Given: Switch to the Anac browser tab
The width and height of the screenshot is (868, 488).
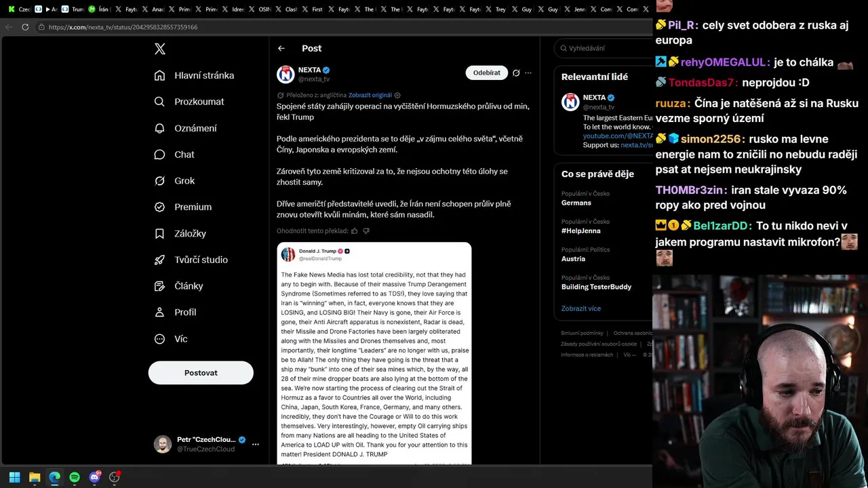Looking at the screenshot, I should tap(152, 9).
